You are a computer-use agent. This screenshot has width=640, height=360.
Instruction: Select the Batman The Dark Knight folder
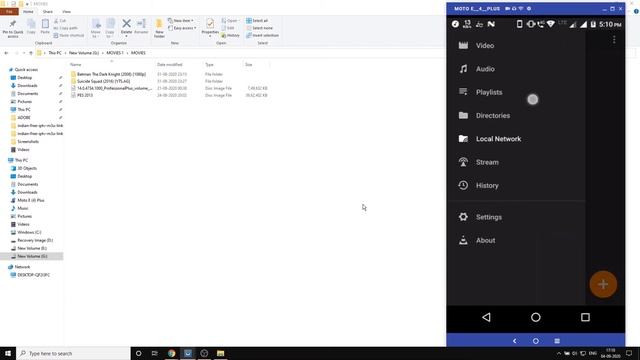click(x=111, y=74)
